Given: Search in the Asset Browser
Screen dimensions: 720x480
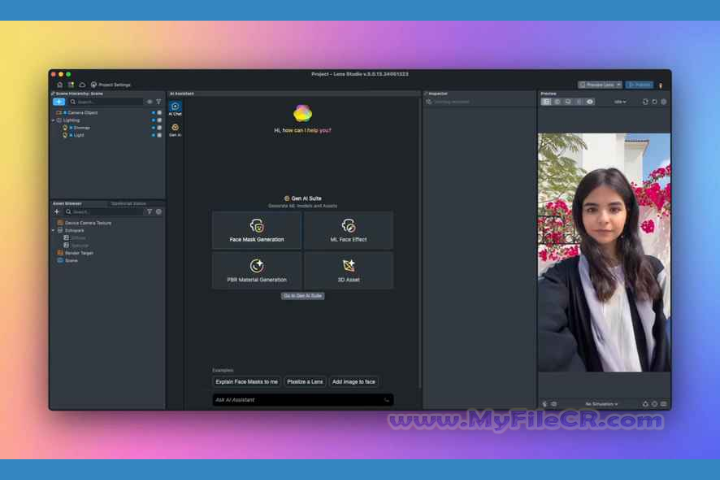Looking at the screenshot, I should click(104, 212).
